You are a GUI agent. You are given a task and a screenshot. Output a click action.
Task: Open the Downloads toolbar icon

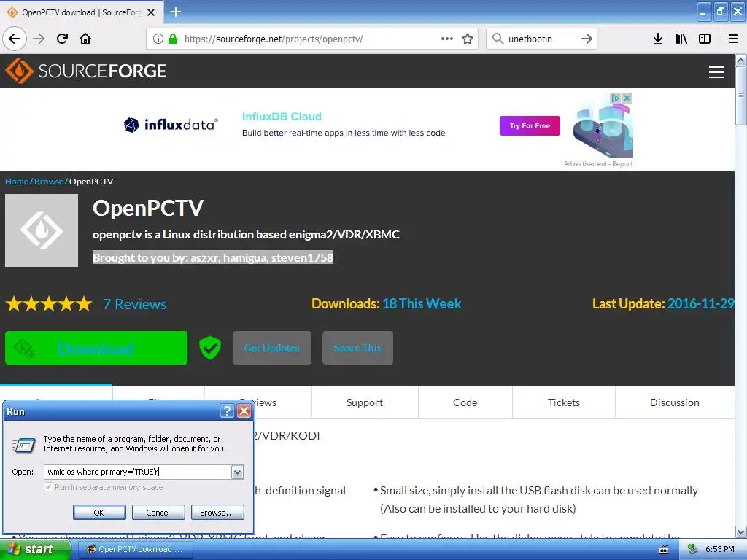(x=658, y=39)
